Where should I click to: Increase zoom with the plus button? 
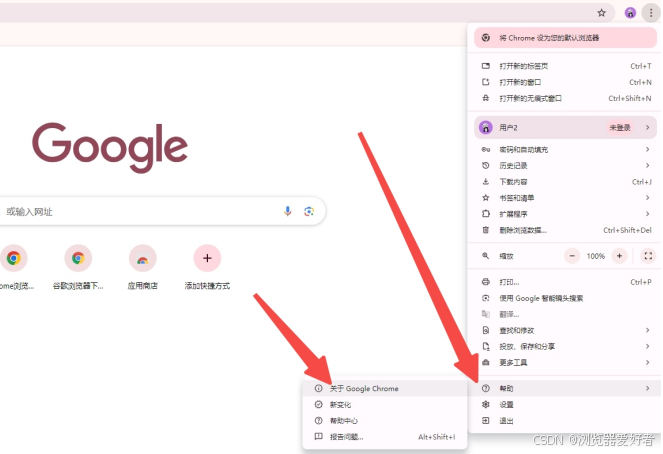[x=619, y=256]
